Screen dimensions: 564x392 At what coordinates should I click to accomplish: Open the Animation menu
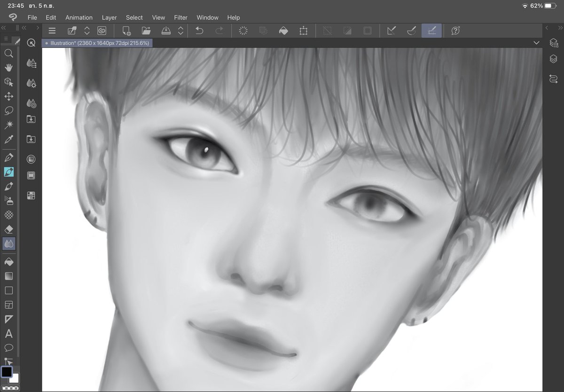79,17
